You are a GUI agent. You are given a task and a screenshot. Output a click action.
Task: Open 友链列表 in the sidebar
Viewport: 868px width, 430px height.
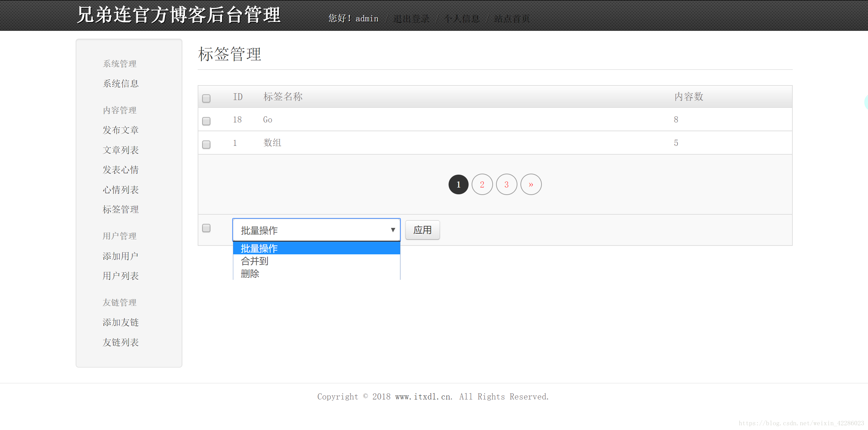pyautogui.click(x=121, y=342)
